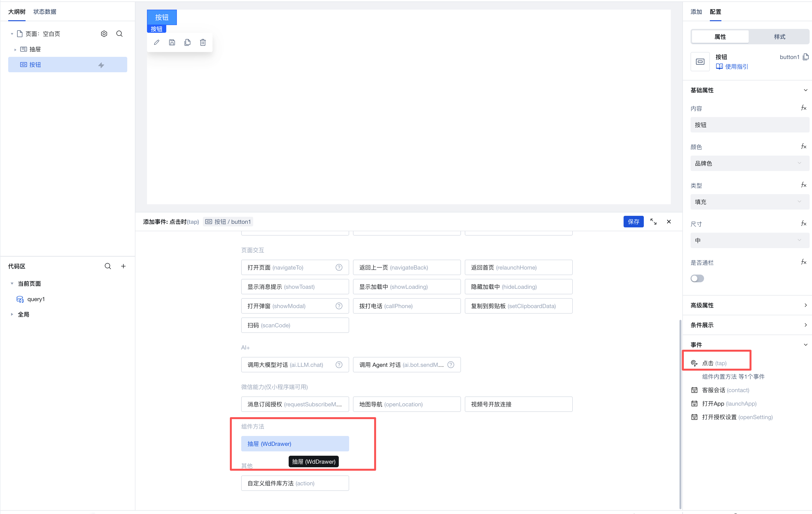Viewport: 812px width, 514px height.
Task: Select 显示消息提示 (showToast) action
Action: [x=295, y=287]
